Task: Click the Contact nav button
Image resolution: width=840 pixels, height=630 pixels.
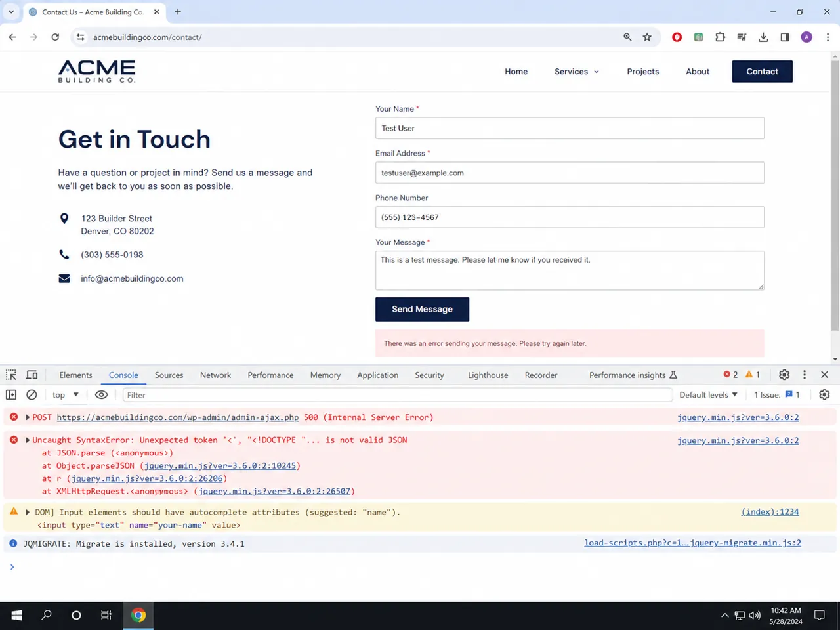Action: pyautogui.click(x=762, y=72)
